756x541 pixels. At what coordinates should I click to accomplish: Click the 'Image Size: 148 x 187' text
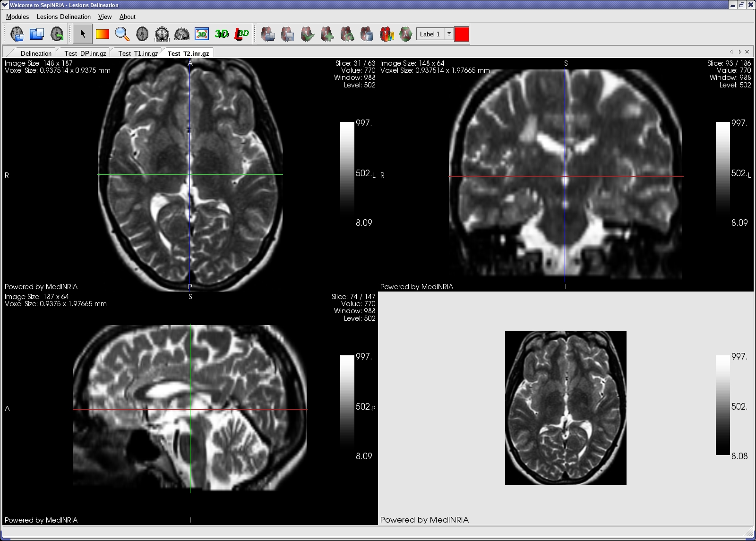click(x=39, y=63)
